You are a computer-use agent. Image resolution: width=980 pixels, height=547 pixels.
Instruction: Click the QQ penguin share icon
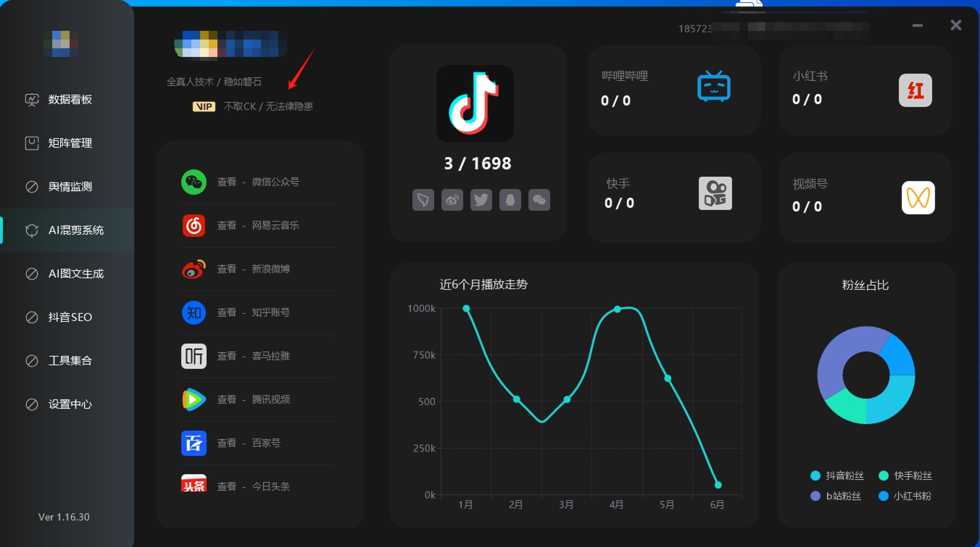pos(510,200)
